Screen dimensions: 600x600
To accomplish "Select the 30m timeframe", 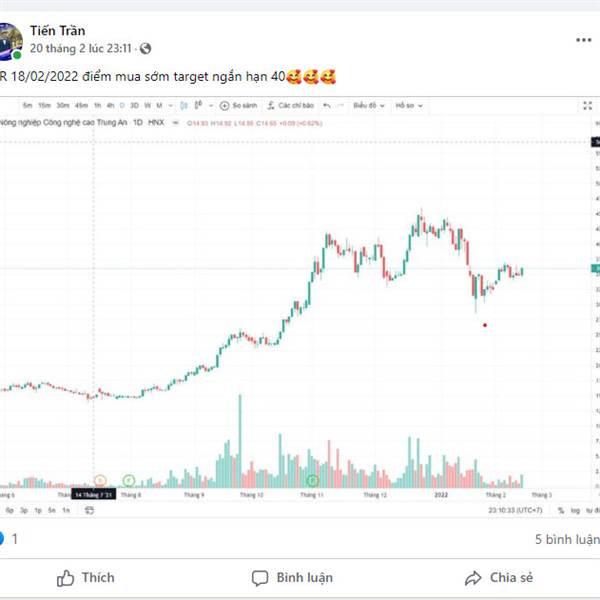I will 62,105.
